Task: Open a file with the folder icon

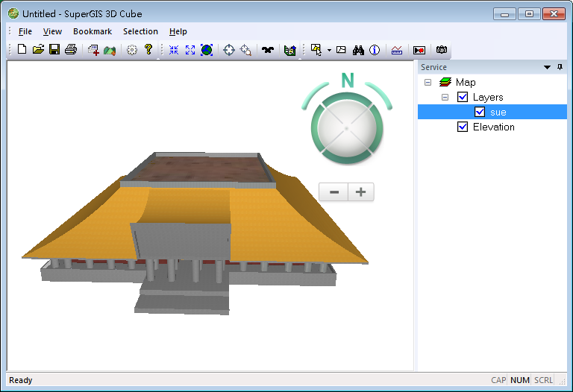Action: coord(38,50)
